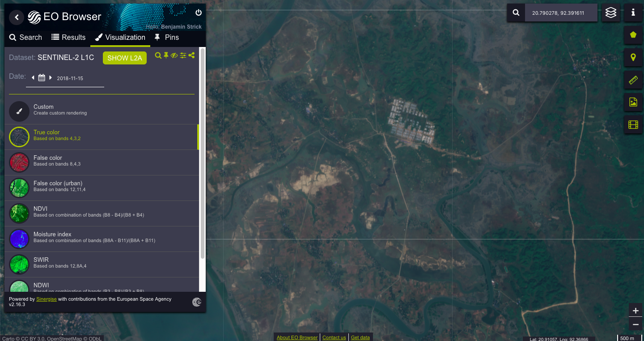Open effects sliders settings icon
644x341 pixels.
click(x=183, y=55)
